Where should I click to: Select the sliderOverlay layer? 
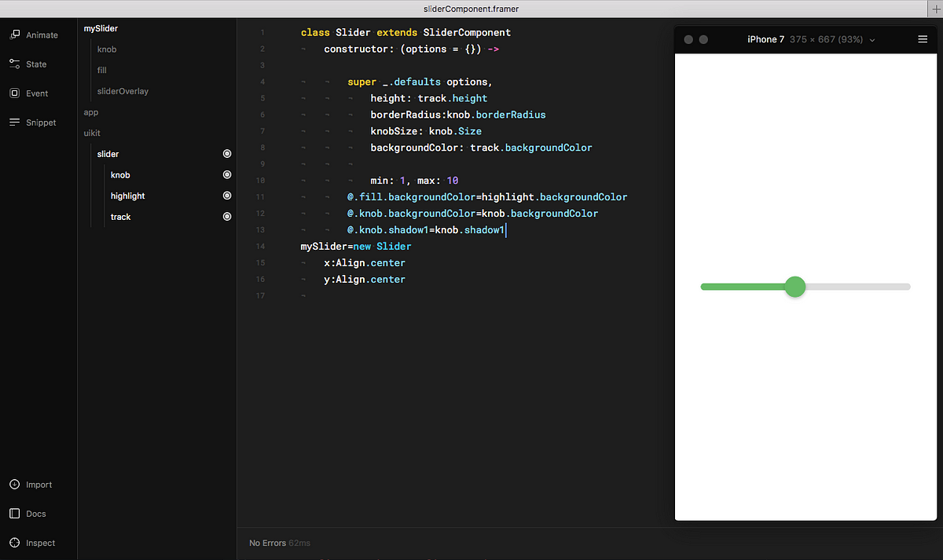123,91
